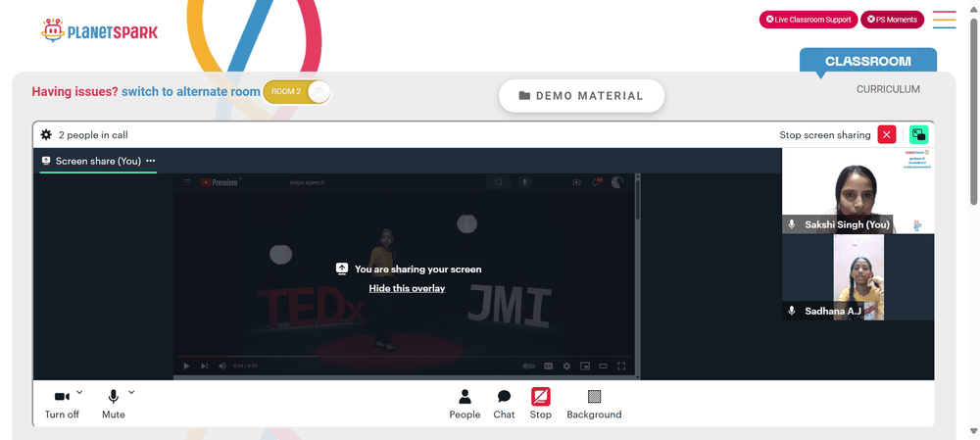Open Screen share three-dot options

(150, 161)
